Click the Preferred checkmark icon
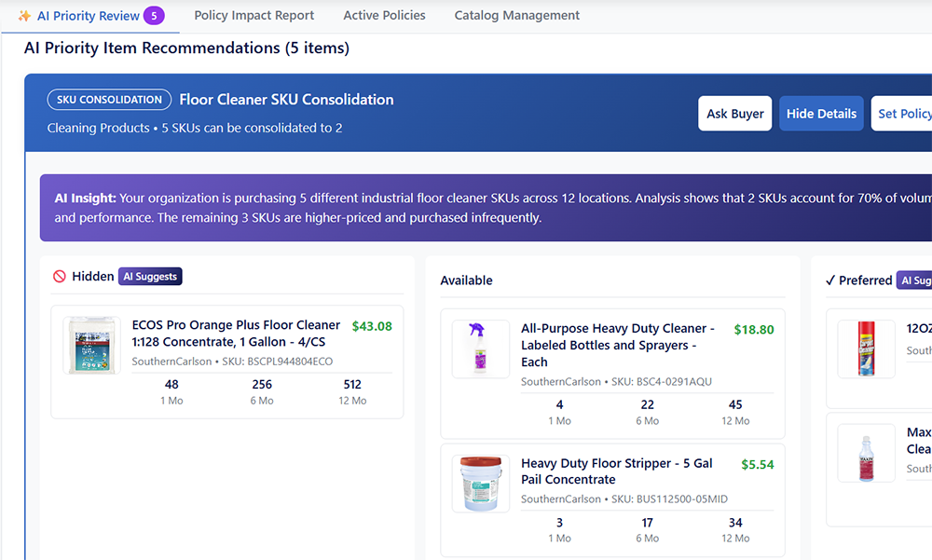The image size is (932, 560). click(x=830, y=280)
